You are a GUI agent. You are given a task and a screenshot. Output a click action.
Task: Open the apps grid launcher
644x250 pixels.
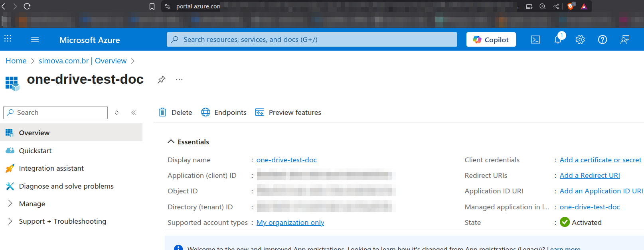[8, 39]
